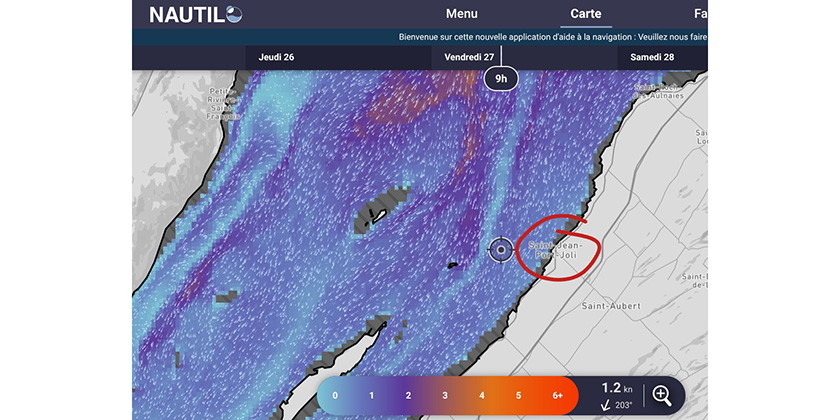Image resolution: width=840 pixels, height=420 pixels.
Task: Click the 6+ value on speed legend
Action: point(556,396)
